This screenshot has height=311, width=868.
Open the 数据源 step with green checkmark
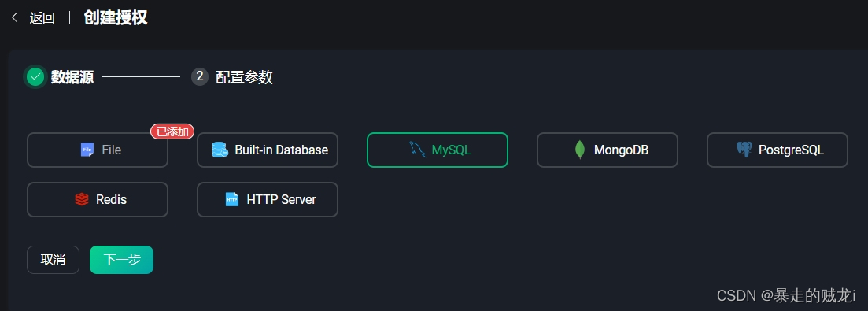tap(59, 77)
